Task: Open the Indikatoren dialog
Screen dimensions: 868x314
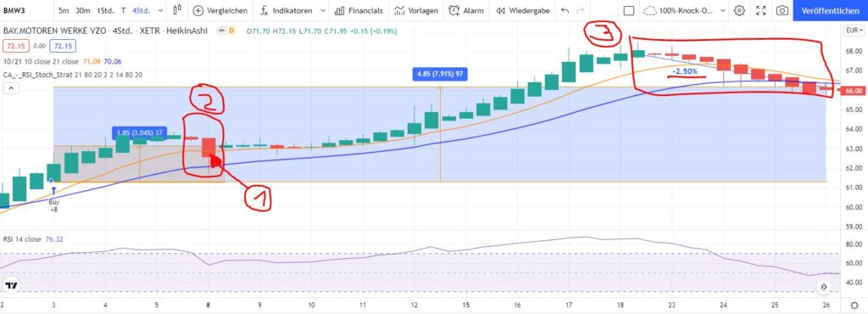Action: pyautogui.click(x=287, y=10)
